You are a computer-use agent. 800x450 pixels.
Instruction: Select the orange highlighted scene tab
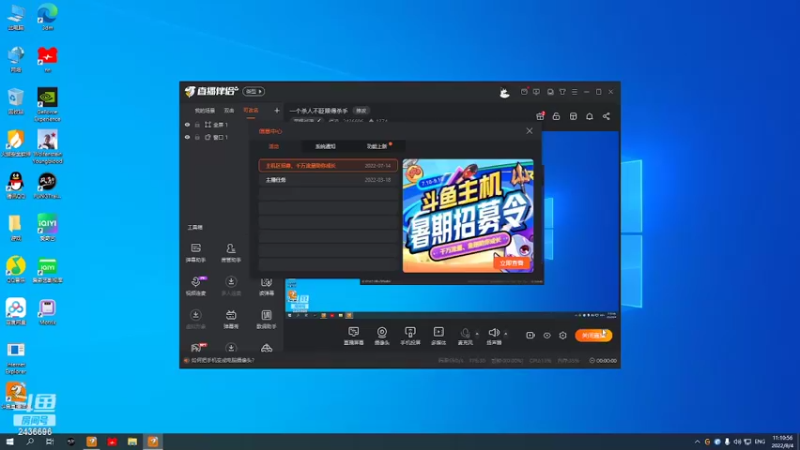click(251, 110)
